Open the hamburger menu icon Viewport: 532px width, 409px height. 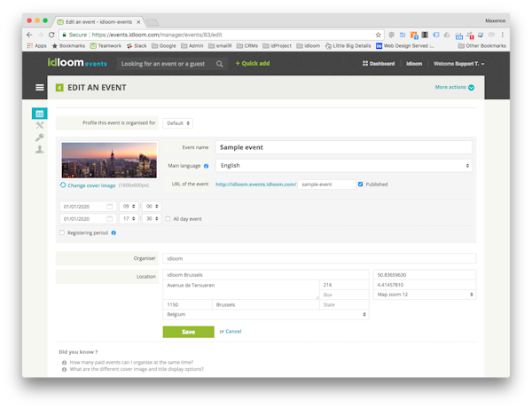tap(39, 88)
